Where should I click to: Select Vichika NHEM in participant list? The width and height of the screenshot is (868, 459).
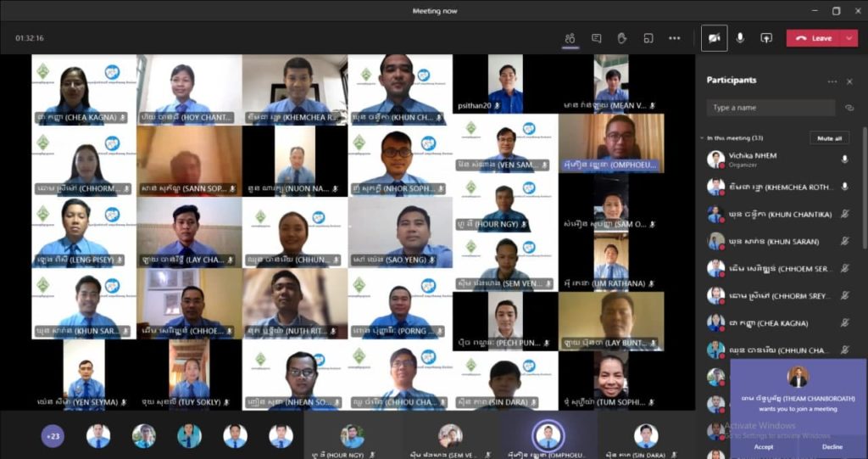[778, 160]
